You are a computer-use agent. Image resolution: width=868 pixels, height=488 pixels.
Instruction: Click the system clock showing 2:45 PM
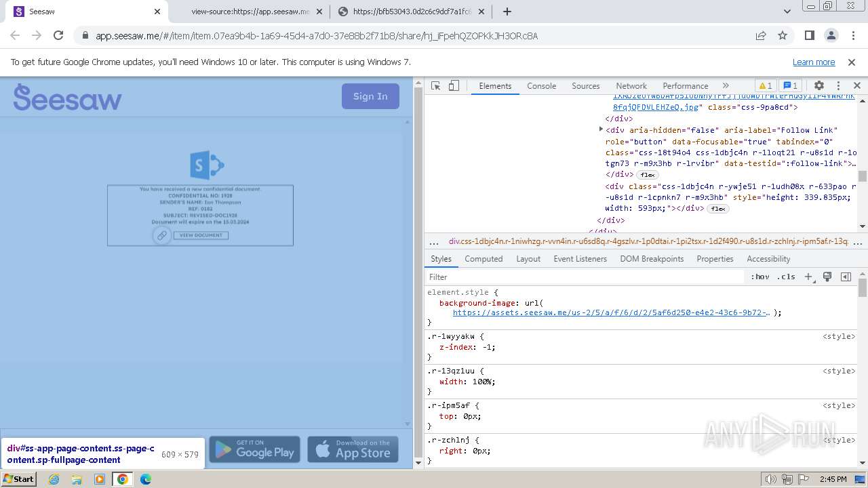[x=833, y=479]
